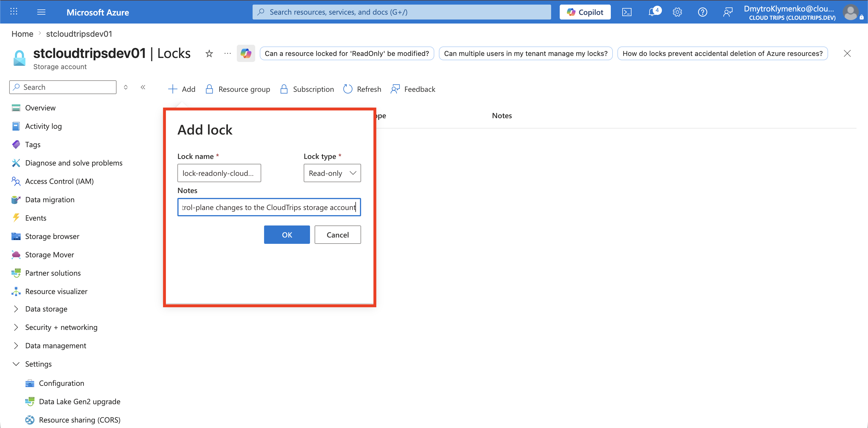Open the Azure apps grid launcher

tap(14, 12)
